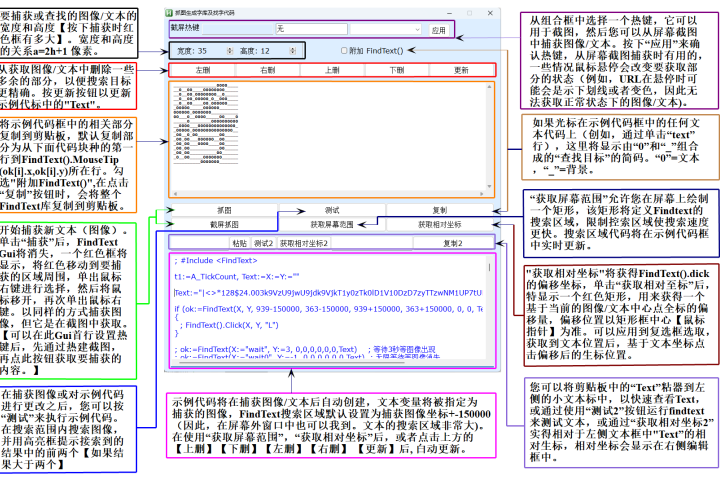Click the 高度: 12 value field
Viewport: 720px width, 480px height.
(264, 51)
